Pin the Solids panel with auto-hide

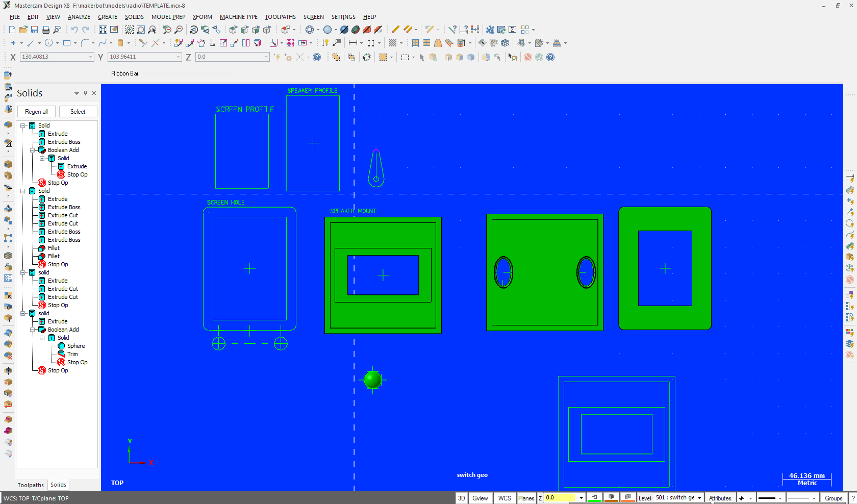pyautogui.click(x=85, y=93)
